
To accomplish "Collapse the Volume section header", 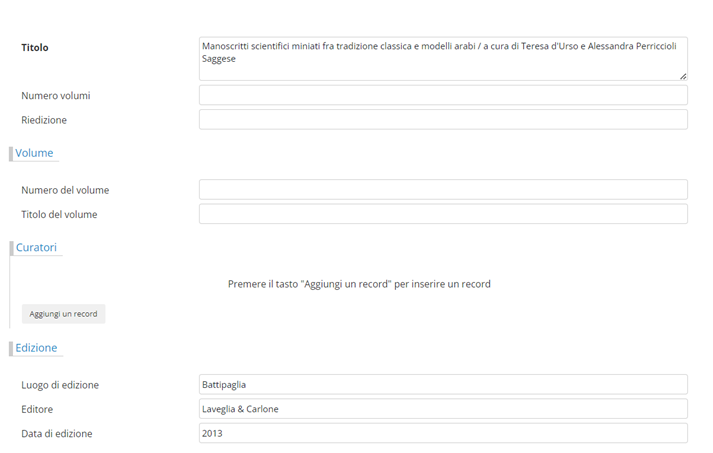I will pyautogui.click(x=34, y=153).
